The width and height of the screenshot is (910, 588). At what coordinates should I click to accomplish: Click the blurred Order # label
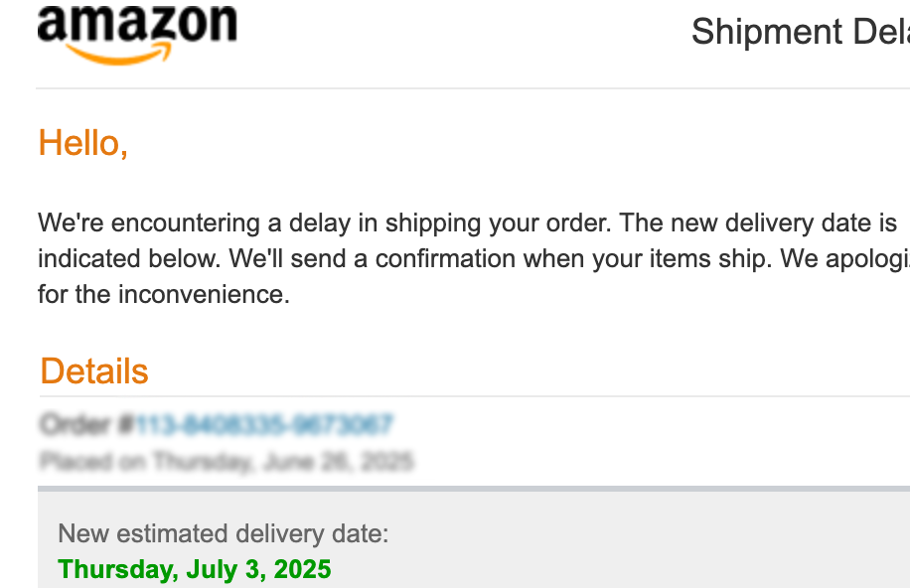tap(86, 425)
